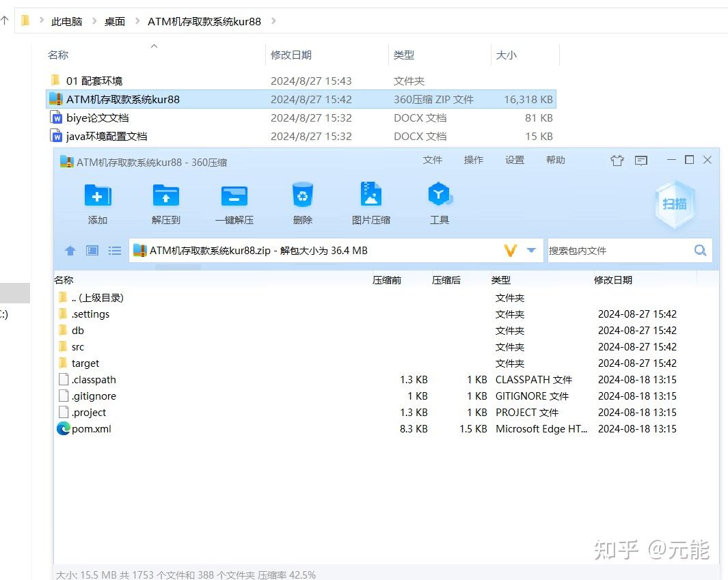Viewport: 728px width, 580px height.
Task: Expand the chevron before 此电脑 breadcrumb
Action: (42, 20)
